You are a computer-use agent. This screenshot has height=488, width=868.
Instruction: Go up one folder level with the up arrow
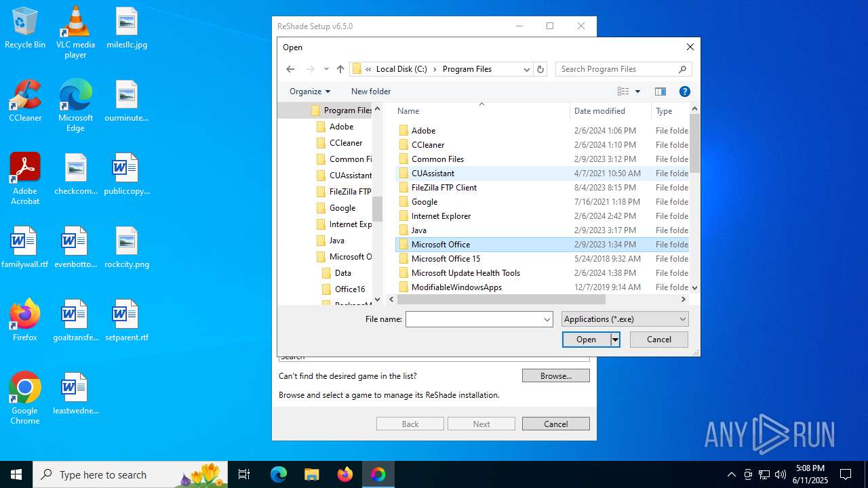[340, 69]
